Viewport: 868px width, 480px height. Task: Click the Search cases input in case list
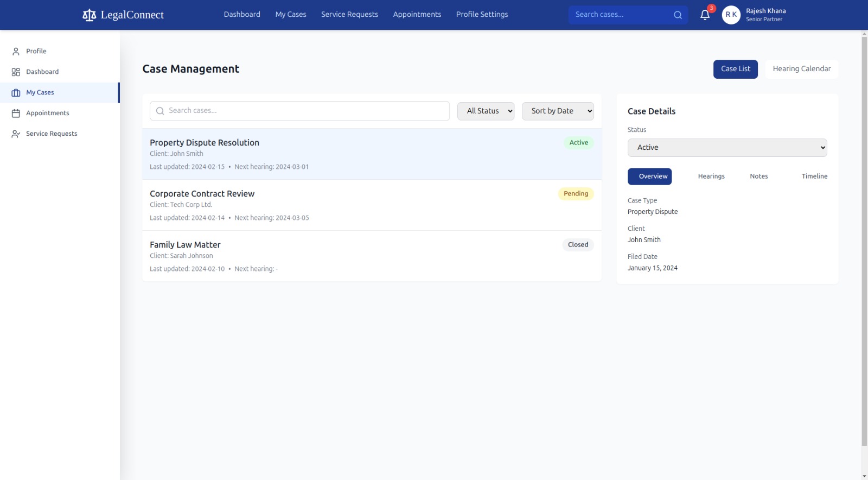[x=299, y=111]
